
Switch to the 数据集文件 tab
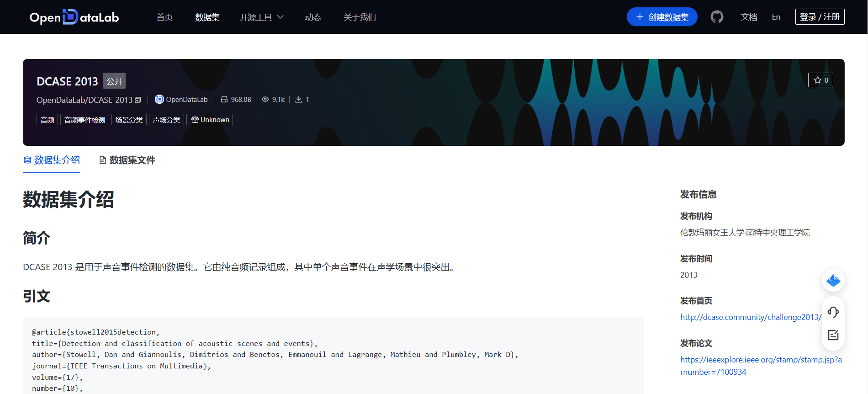[127, 160]
